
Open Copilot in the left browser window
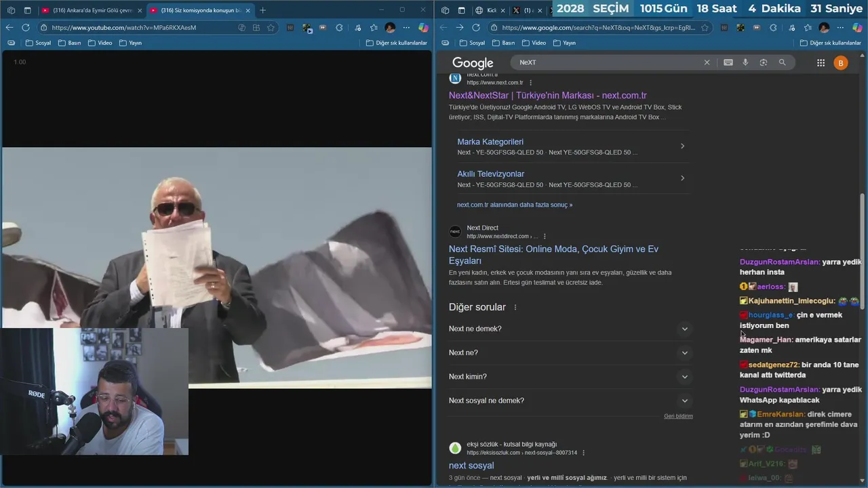(x=422, y=28)
